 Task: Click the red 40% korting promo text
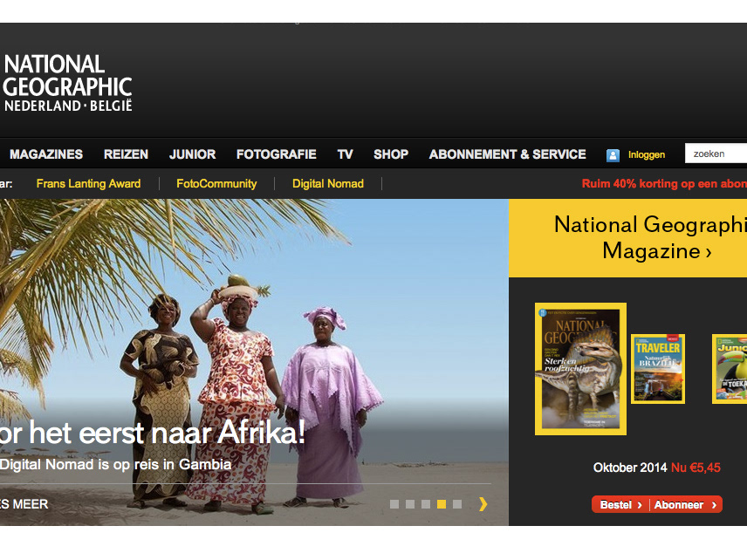664,183
